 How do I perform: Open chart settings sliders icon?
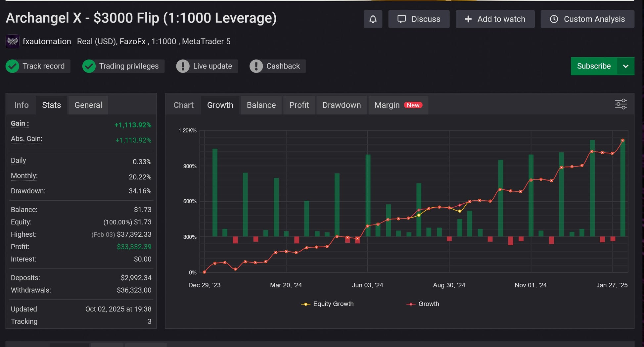[x=621, y=104]
